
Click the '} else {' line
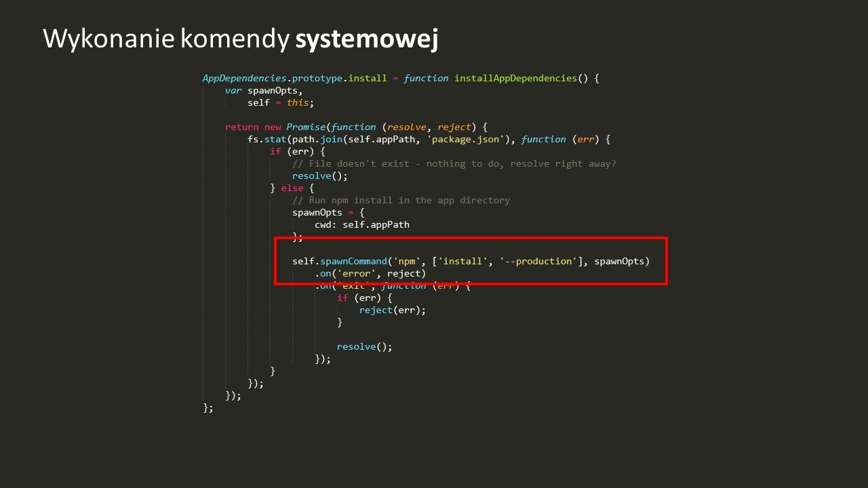tap(292, 188)
